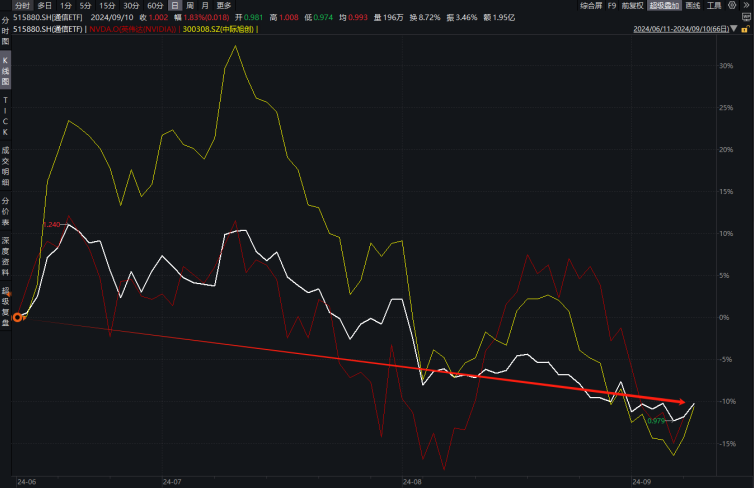
Task: Open 成交明细 in the left sidebar
Action: 5,166
